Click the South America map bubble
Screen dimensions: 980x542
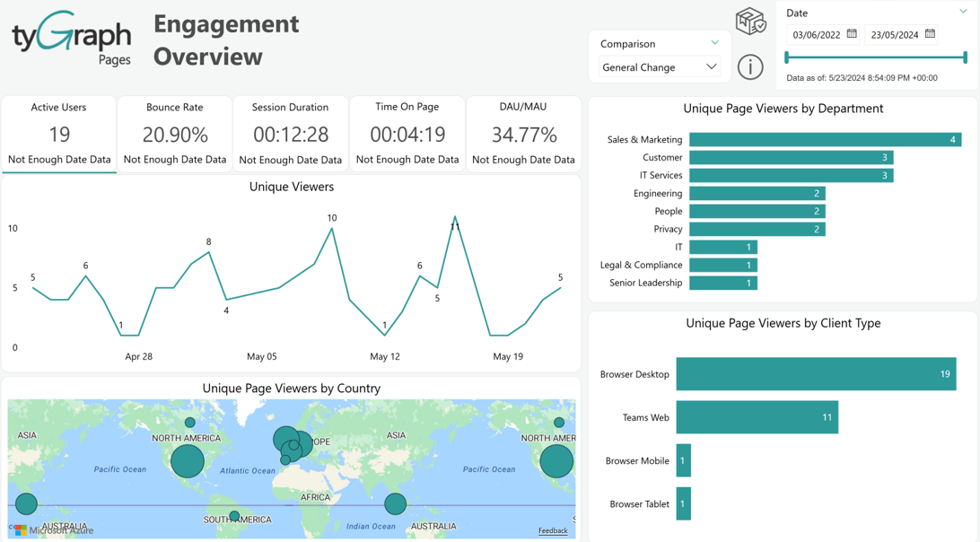233,516
